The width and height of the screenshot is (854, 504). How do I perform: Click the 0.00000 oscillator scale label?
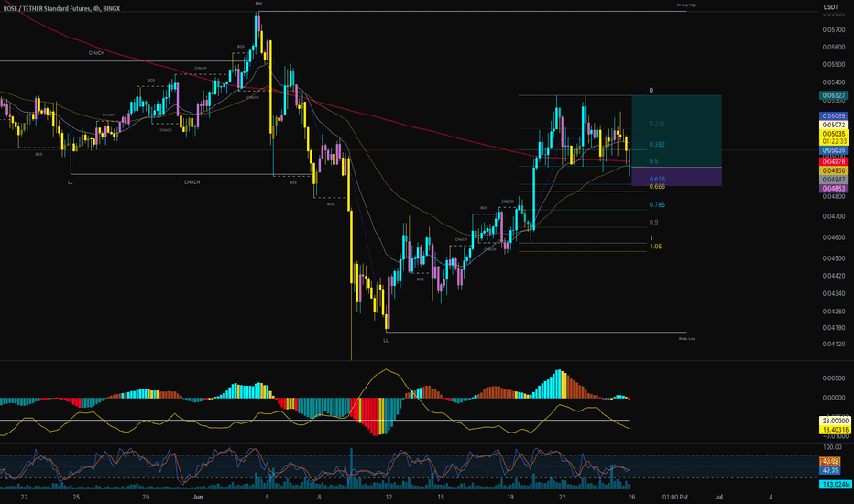[x=833, y=399]
